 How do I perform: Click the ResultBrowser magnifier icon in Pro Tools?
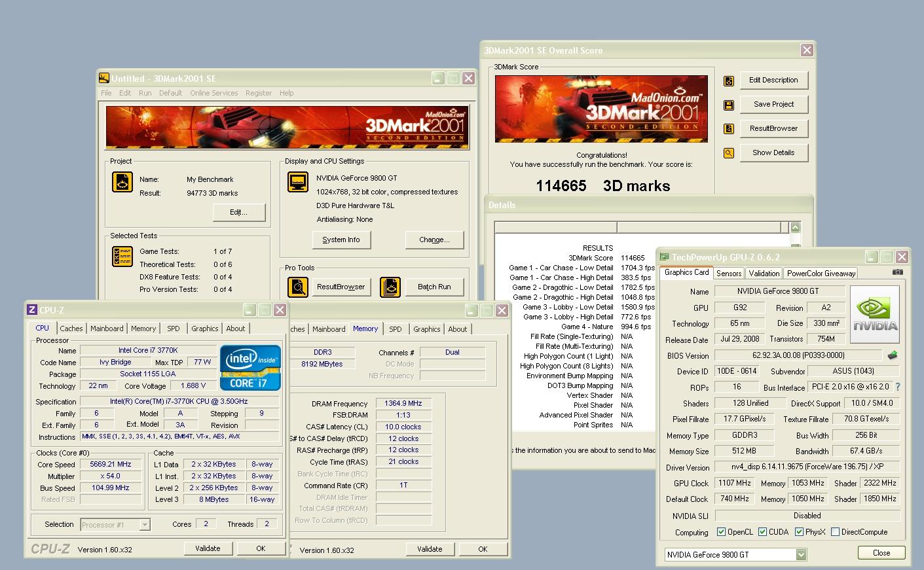click(x=298, y=287)
